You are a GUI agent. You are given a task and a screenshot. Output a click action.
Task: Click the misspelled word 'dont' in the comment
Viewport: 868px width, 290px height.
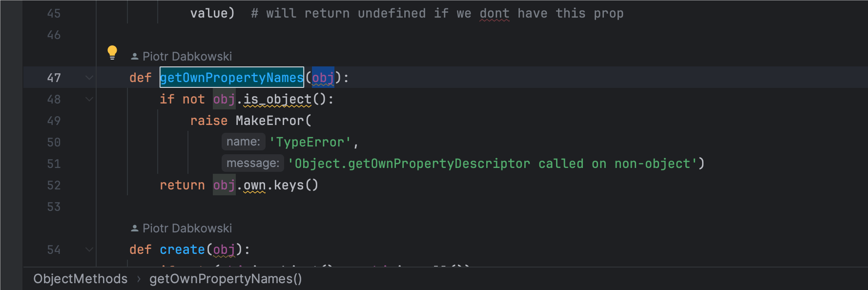pyautogui.click(x=494, y=14)
